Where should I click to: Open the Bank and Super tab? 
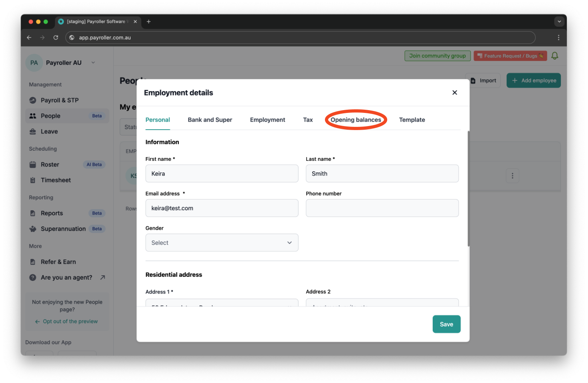coord(210,120)
